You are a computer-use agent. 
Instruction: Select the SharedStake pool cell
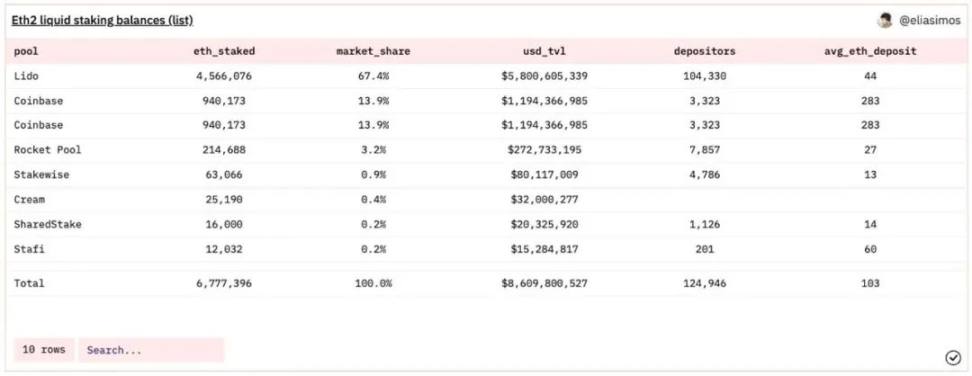click(47, 224)
